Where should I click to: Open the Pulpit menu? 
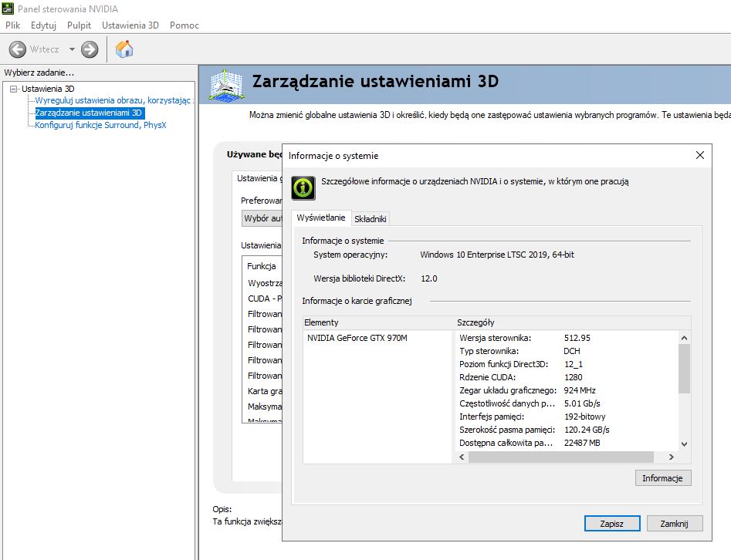(79, 25)
